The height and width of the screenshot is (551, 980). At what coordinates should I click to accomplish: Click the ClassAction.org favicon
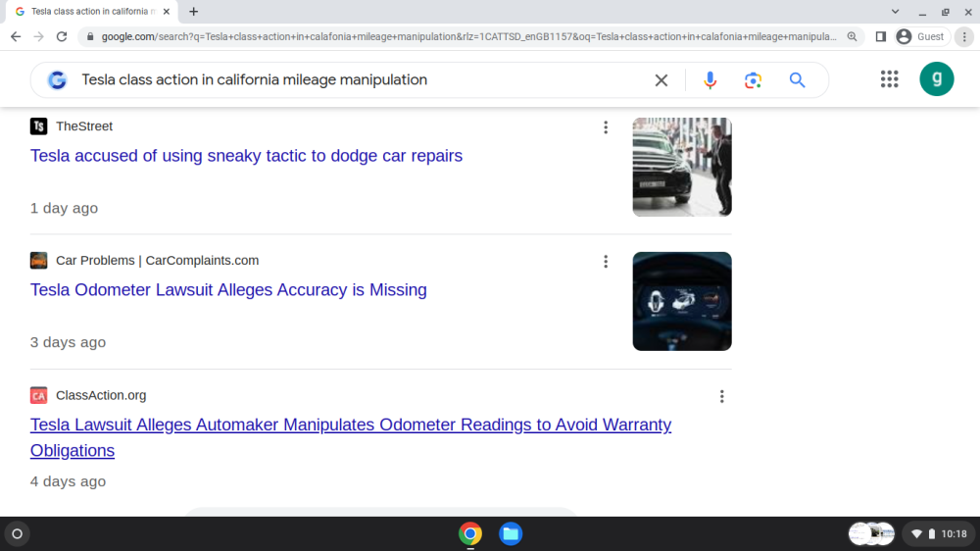click(39, 395)
